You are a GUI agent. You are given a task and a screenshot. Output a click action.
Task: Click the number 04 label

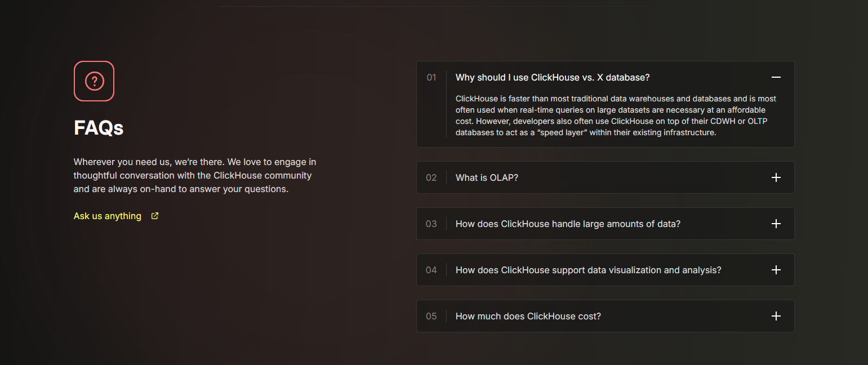(x=431, y=269)
